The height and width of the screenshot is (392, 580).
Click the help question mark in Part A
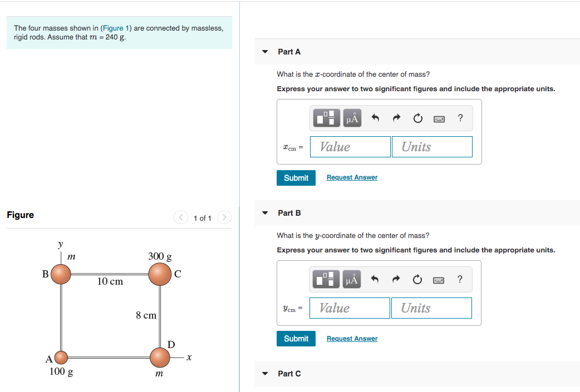(460, 118)
